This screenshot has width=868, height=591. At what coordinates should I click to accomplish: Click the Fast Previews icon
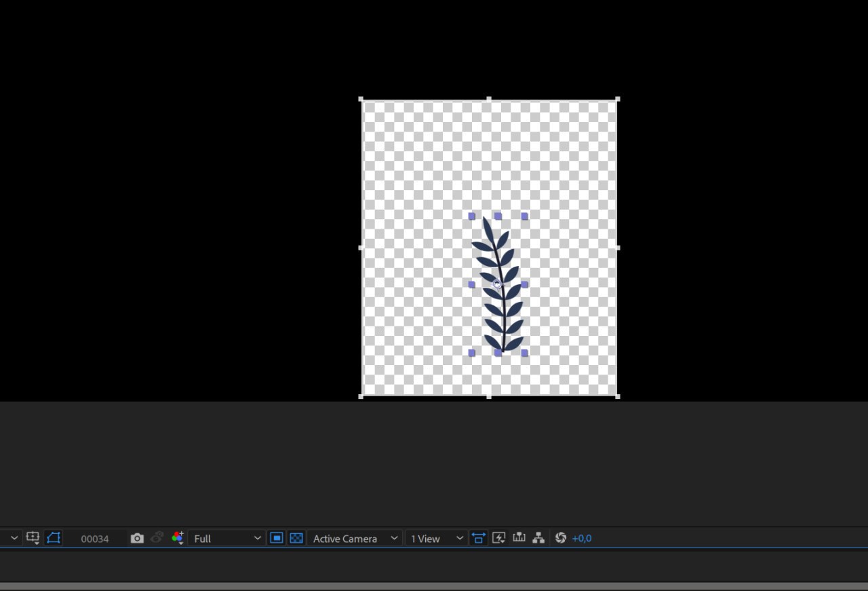(499, 538)
